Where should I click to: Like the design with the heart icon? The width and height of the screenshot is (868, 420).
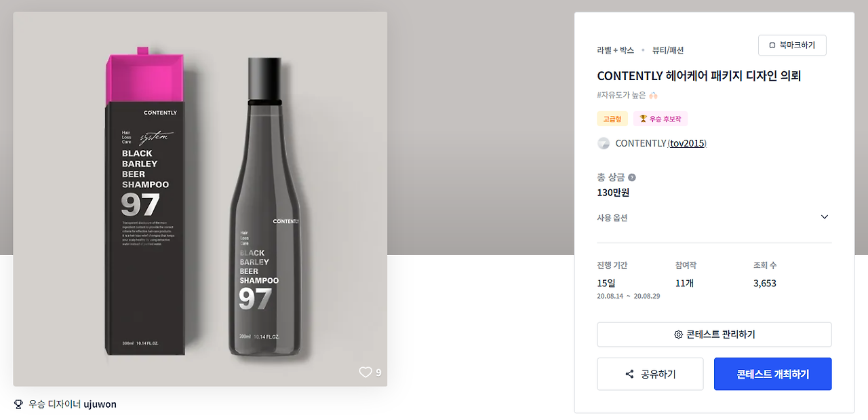pyautogui.click(x=366, y=372)
